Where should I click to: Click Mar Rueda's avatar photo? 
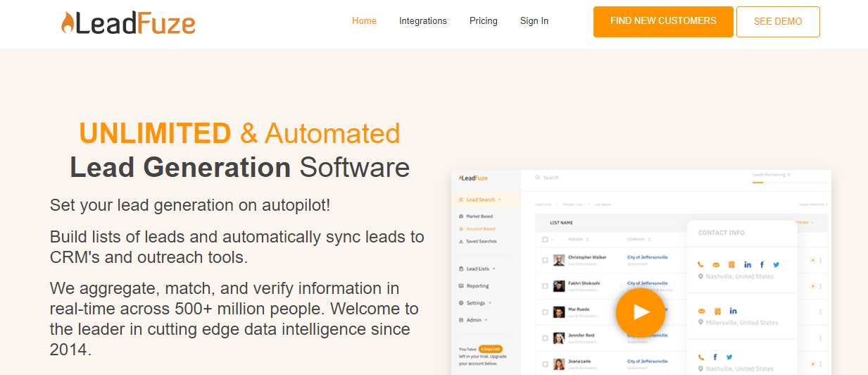click(559, 312)
